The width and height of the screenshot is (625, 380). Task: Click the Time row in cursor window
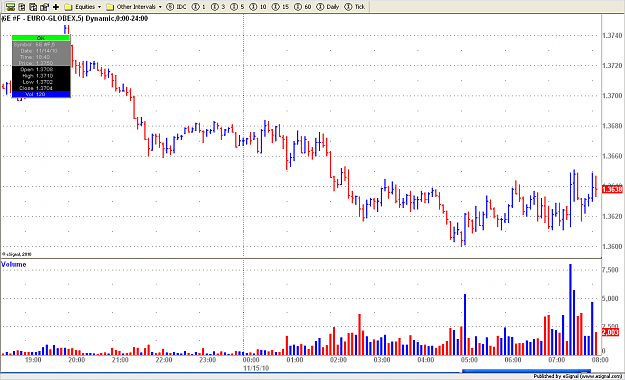tap(41, 57)
